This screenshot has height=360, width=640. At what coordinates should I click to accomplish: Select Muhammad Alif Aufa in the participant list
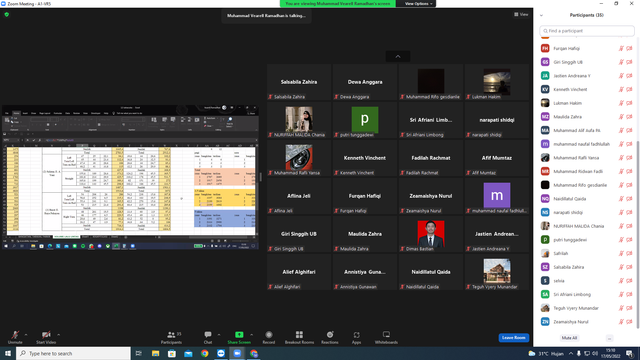(x=586, y=131)
